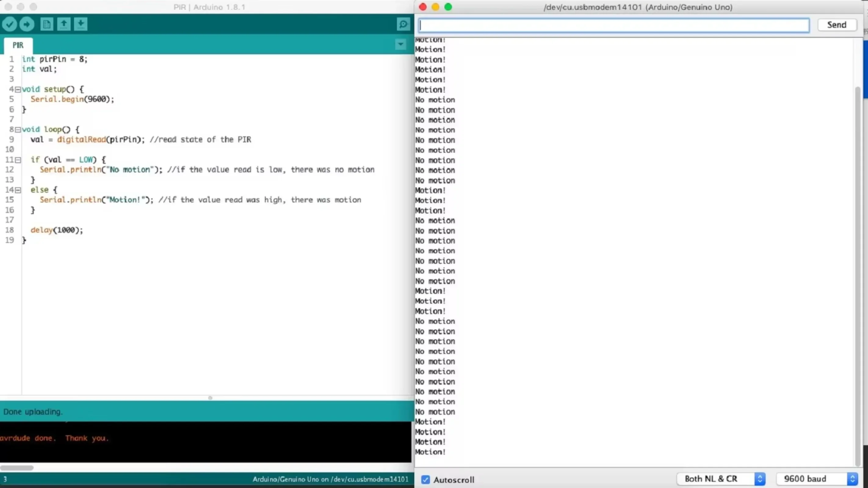Click the Serial Monitor icon
Image resolution: width=868 pixels, height=488 pixels.
(x=403, y=24)
